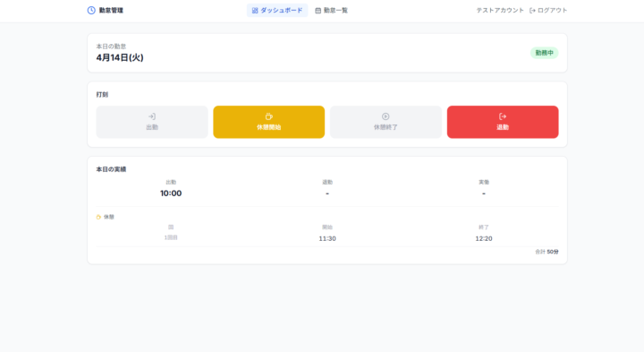Click the break end time 12:20
This screenshot has height=352, width=644.
point(484,238)
